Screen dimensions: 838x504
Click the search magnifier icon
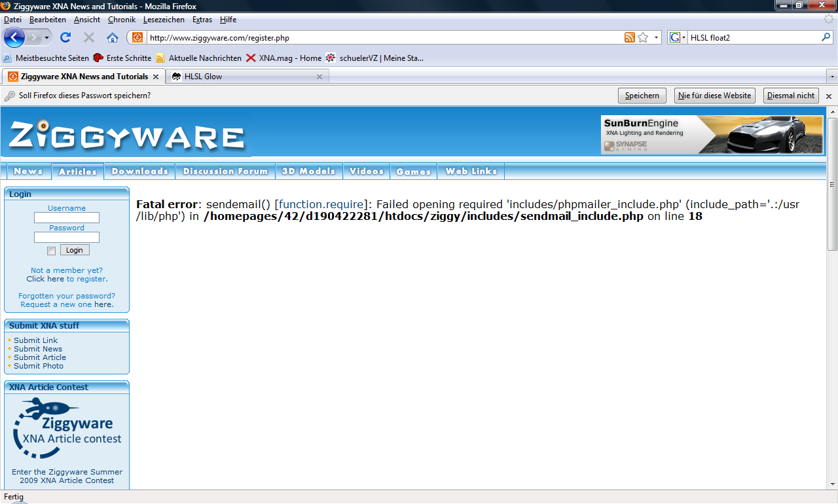[826, 37]
